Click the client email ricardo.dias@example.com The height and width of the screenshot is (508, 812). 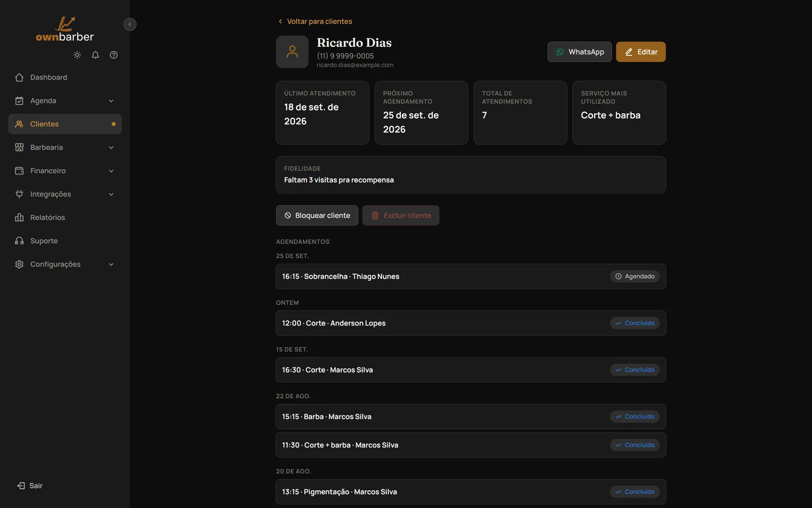pos(355,65)
